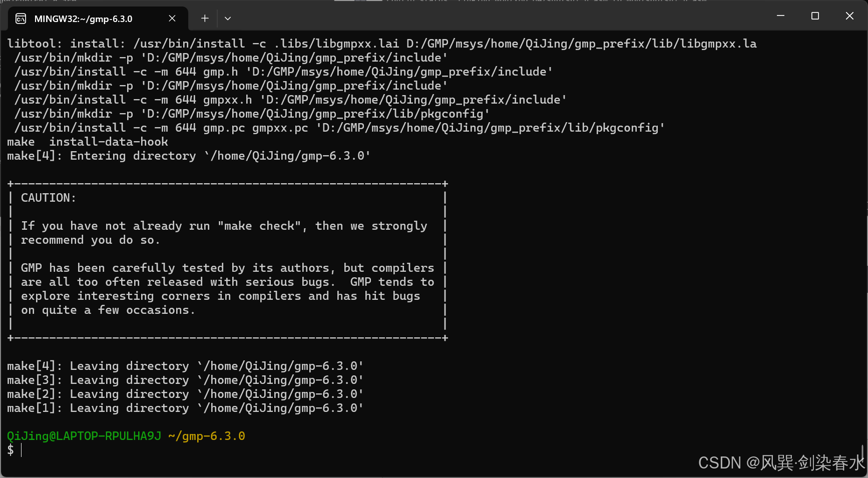This screenshot has width=868, height=478.
Task: Click the 'make install-data-hook' line
Action: coord(88,142)
